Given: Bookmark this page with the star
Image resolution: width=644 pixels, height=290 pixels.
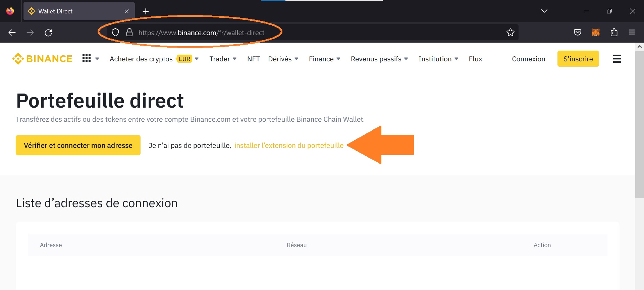Looking at the screenshot, I should pyautogui.click(x=511, y=33).
